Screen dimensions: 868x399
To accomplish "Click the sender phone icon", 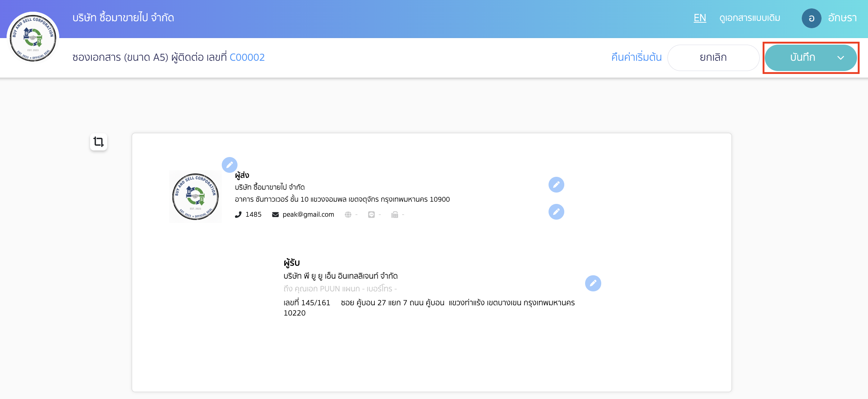I will pos(238,215).
